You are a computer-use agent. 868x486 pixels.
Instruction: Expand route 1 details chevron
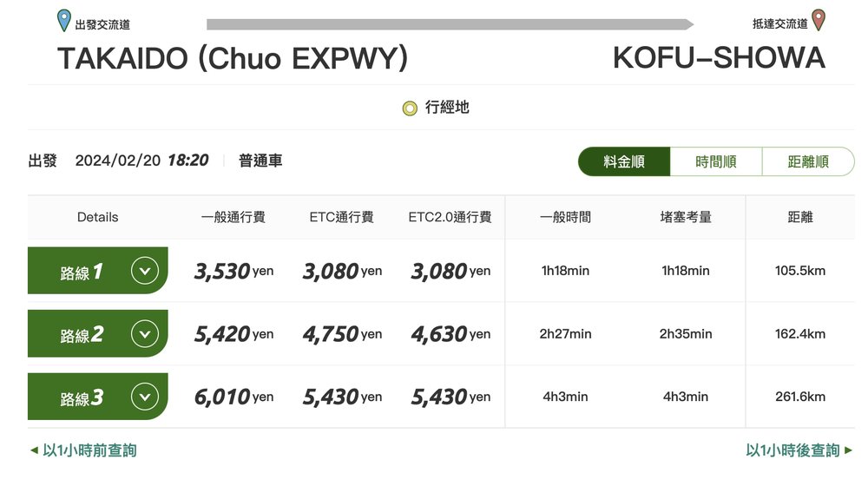pos(145,271)
